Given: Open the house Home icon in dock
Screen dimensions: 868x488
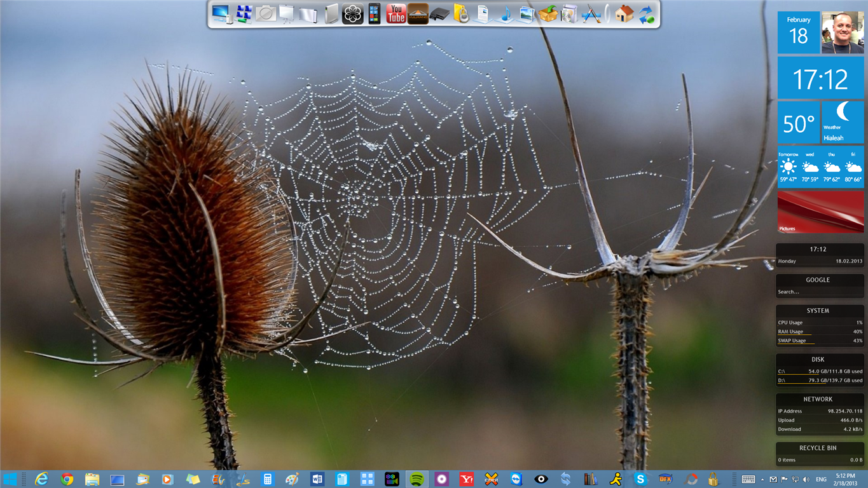Looking at the screenshot, I should pos(624,14).
